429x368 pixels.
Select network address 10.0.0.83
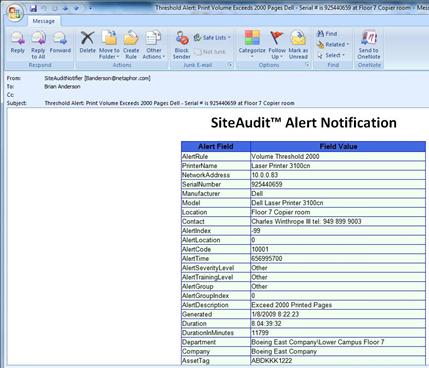click(265, 175)
